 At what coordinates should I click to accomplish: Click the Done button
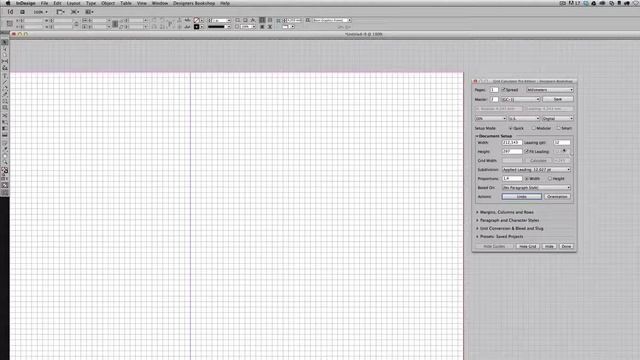coord(566,247)
